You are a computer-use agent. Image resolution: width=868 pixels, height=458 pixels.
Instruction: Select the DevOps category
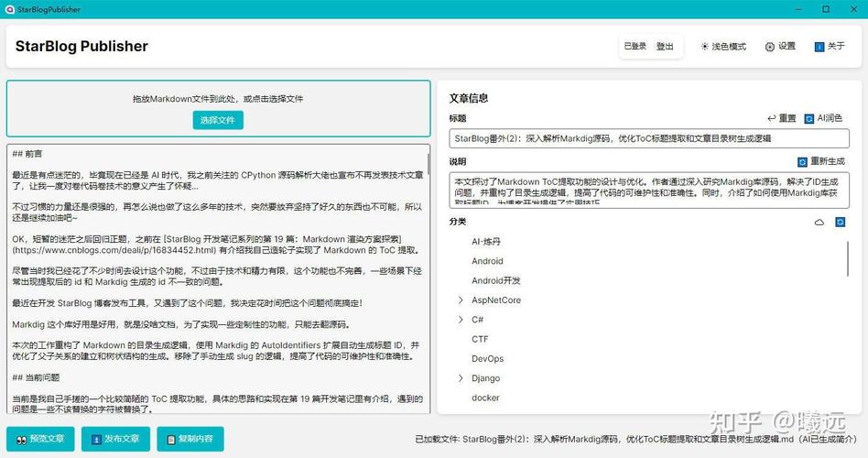(x=488, y=358)
